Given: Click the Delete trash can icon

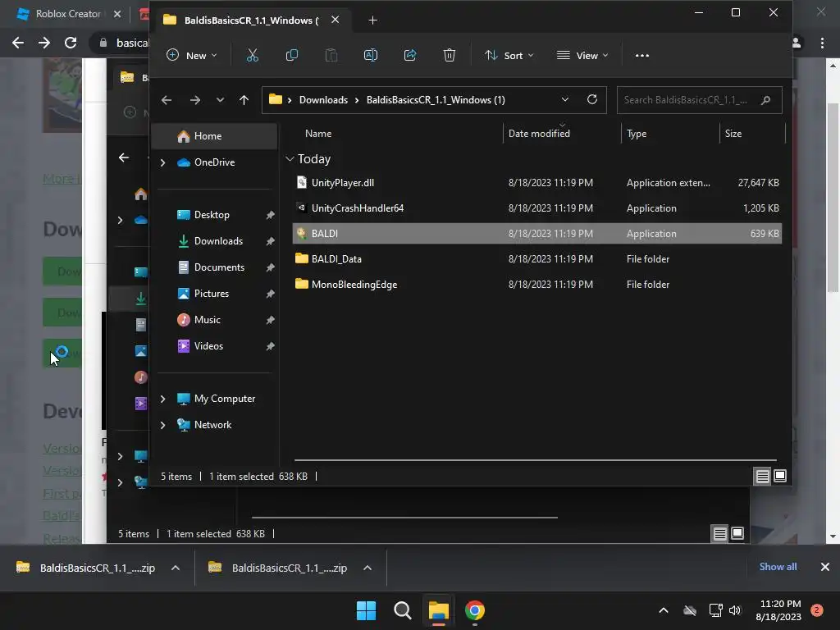Looking at the screenshot, I should pyautogui.click(x=450, y=55).
